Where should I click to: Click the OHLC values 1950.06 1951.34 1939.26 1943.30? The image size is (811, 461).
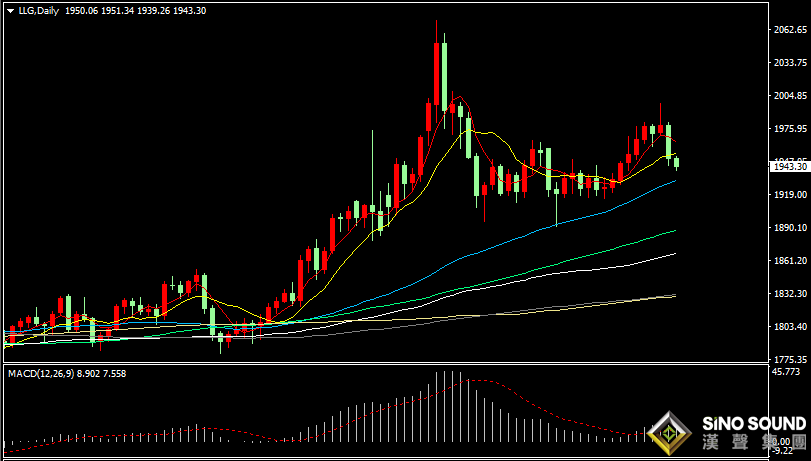136,11
